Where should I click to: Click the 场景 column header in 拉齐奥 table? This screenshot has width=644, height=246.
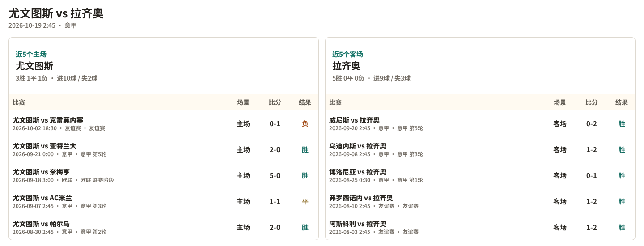pos(560,102)
